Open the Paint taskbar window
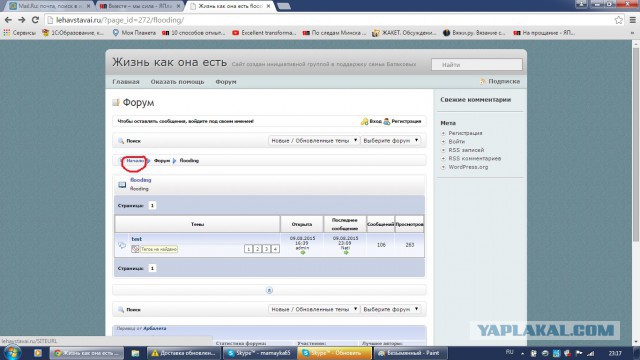 pos(411,353)
